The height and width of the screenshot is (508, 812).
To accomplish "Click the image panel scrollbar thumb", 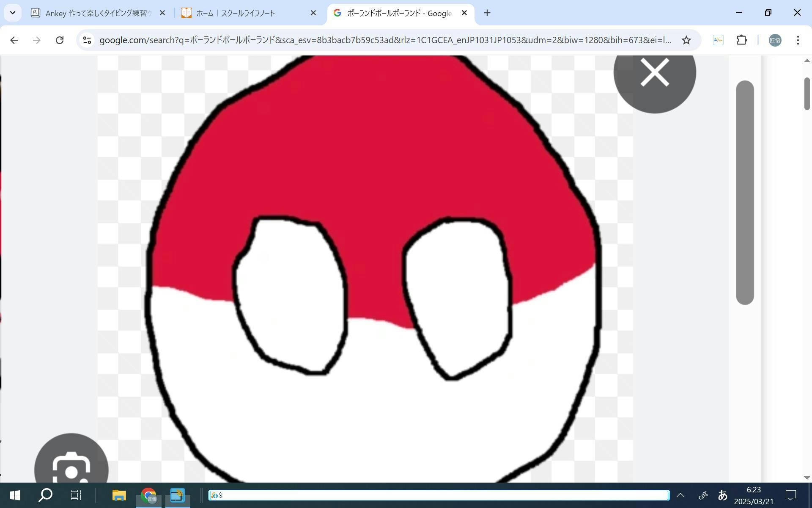I will pyautogui.click(x=744, y=193).
